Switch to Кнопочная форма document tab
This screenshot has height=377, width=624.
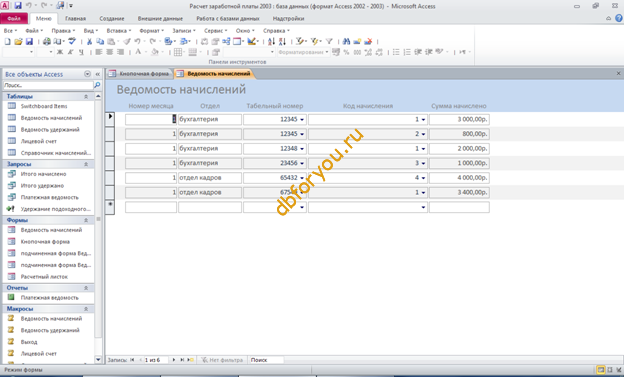[140, 74]
